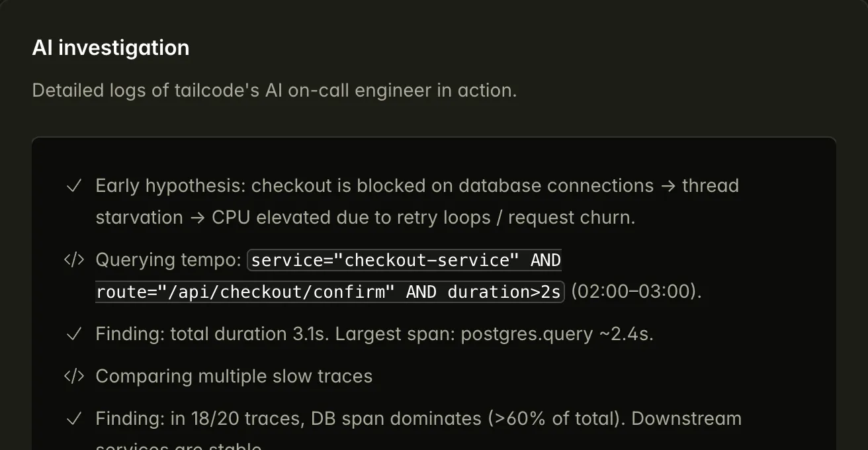This screenshot has height=450, width=868.
Task: Click the AI investigation heading
Action: (x=110, y=48)
